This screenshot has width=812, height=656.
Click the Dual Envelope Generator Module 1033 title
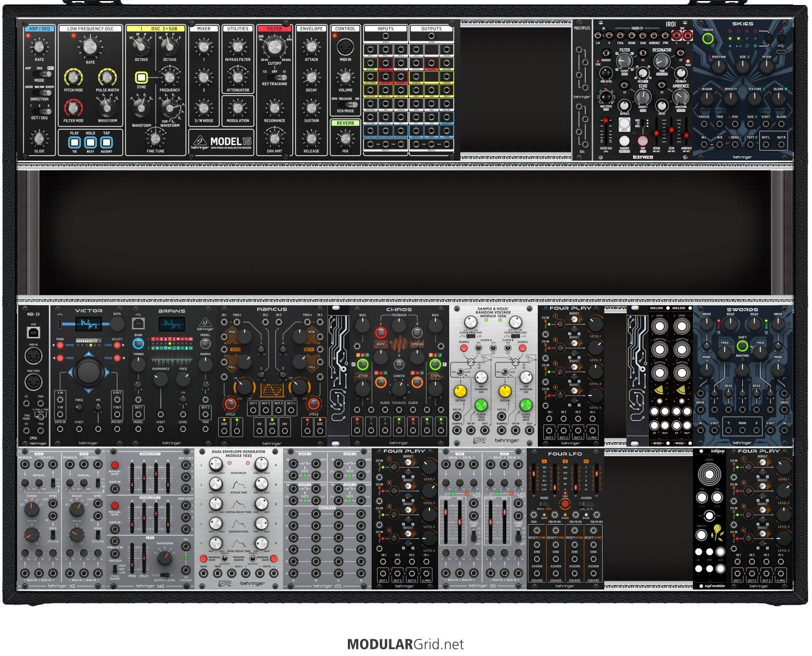click(239, 453)
